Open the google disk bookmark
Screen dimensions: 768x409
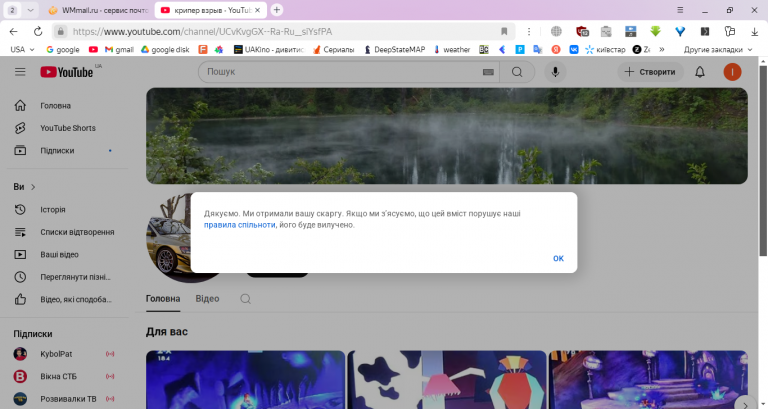click(165, 49)
